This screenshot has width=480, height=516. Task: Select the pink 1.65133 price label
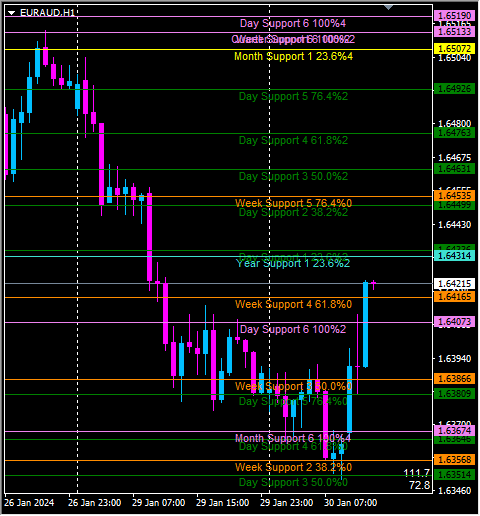[455, 32]
